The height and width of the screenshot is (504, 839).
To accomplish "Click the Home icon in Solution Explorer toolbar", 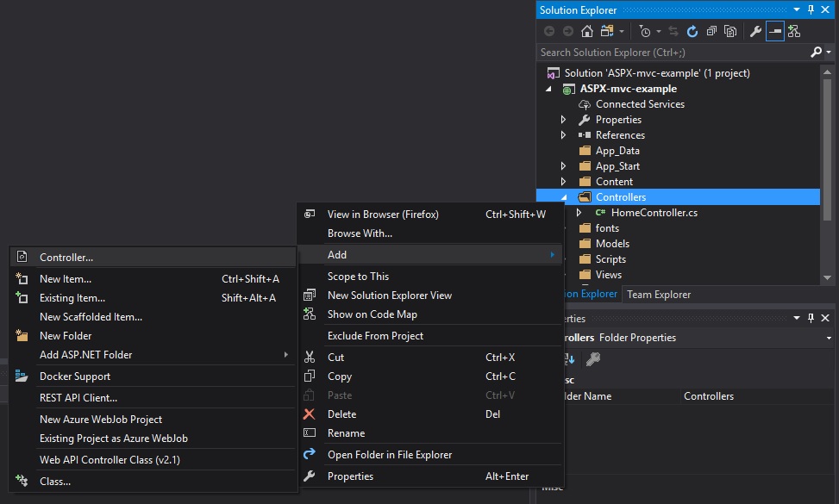I will click(x=587, y=31).
